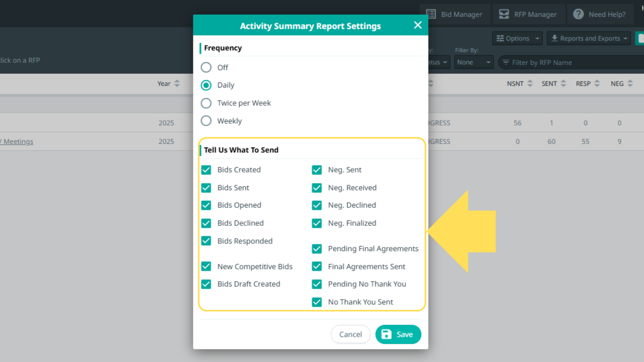Turn the report frequency Off
Viewport: 644px width, 362px height.
pyautogui.click(x=206, y=67)
